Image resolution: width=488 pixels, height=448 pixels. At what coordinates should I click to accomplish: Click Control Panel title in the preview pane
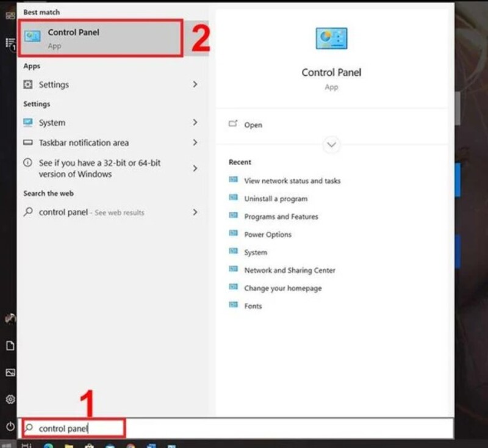(331, 73)
